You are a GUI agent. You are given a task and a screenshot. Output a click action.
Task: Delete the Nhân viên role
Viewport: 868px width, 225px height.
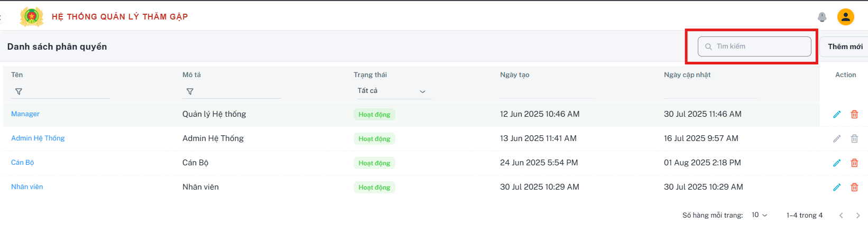point(854,187)
